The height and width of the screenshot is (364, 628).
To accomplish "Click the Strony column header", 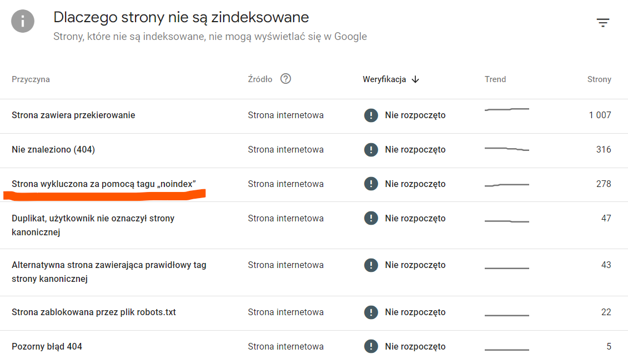I will (599, 79).
